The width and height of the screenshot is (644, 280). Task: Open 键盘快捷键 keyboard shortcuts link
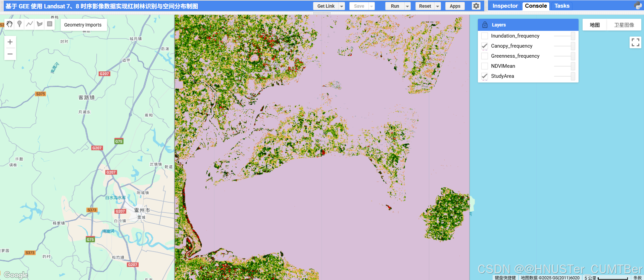point(505,278)
